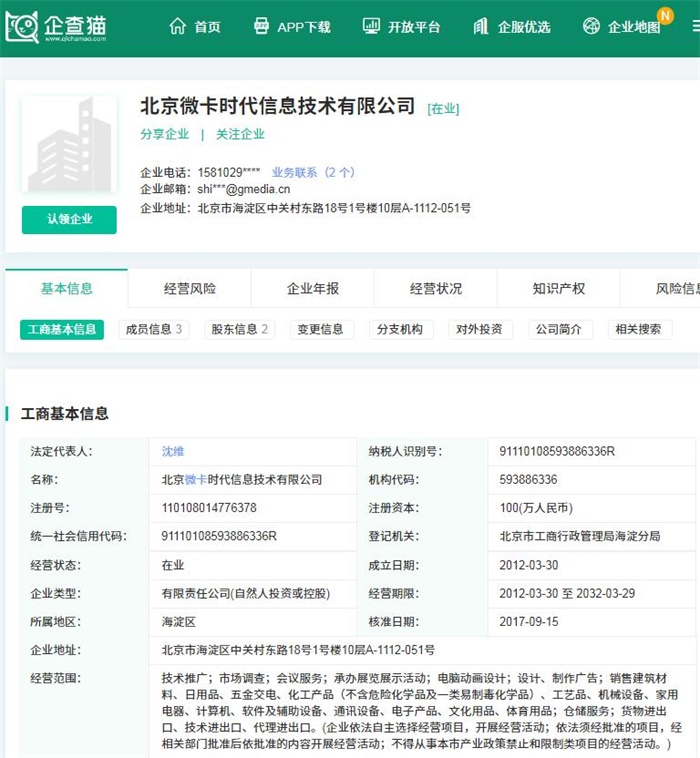The width and height of the screenshot is (700, 758).
Task: Click the 工商基本信息 section heading
Action: point(64,414)
